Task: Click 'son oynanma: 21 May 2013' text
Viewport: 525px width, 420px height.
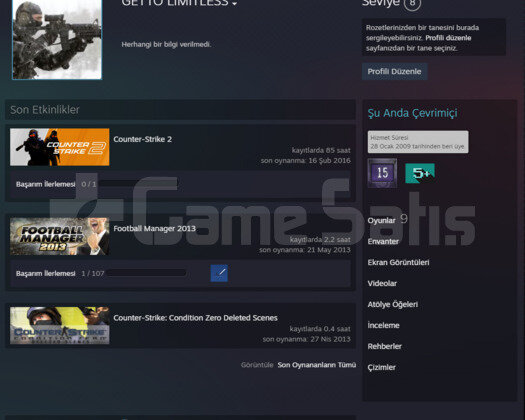Action: point(305,250)
